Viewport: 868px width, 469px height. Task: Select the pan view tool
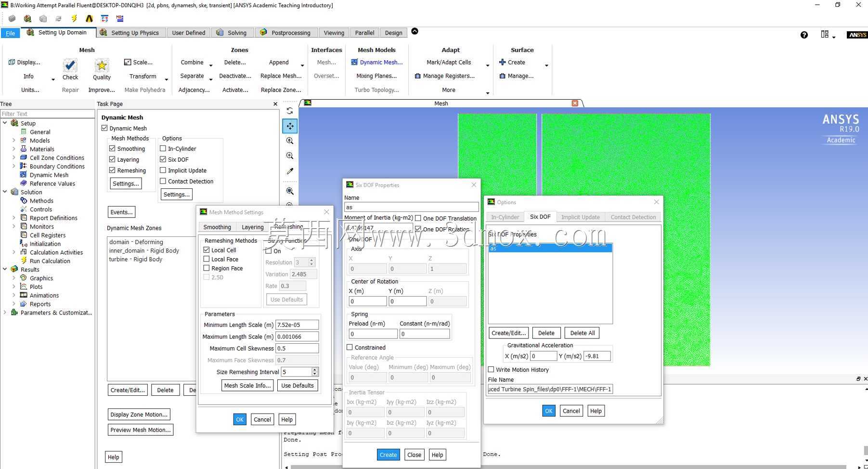(290, 126)
